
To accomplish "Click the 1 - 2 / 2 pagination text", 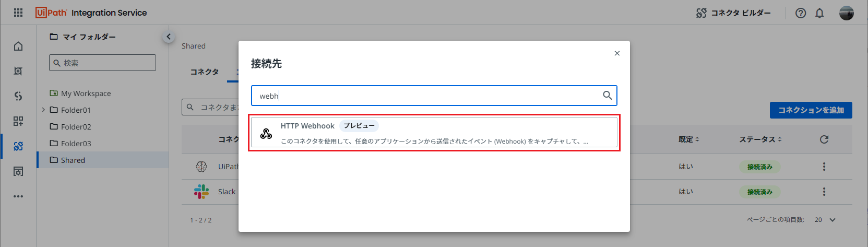I will [201, 220].
